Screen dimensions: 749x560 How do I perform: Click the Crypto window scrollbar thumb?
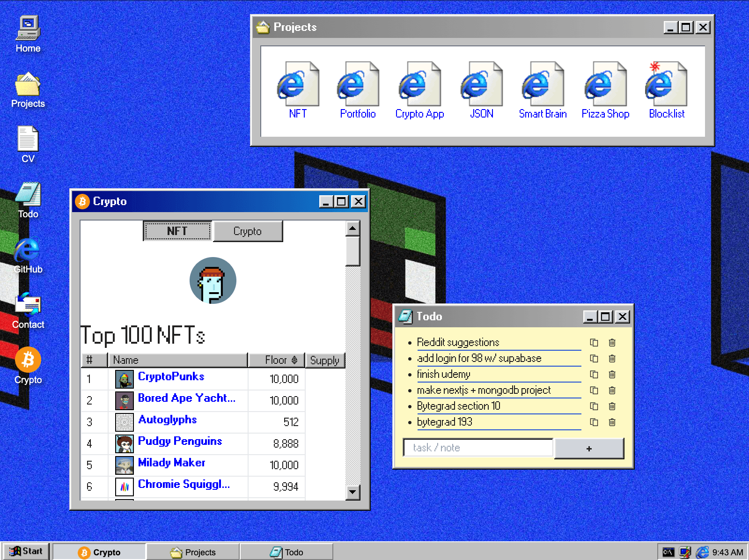(352, 251)
